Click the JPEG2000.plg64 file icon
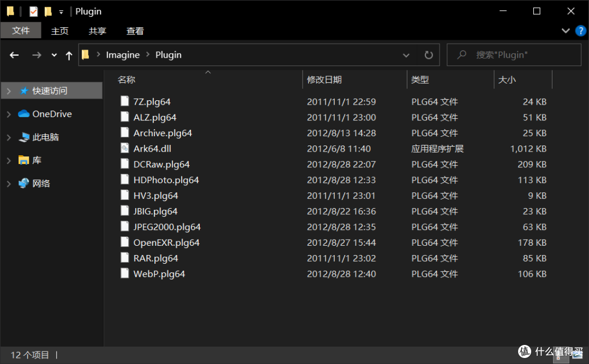The width and height of the screenshot is (589, 364). click(x=125, y=226)
